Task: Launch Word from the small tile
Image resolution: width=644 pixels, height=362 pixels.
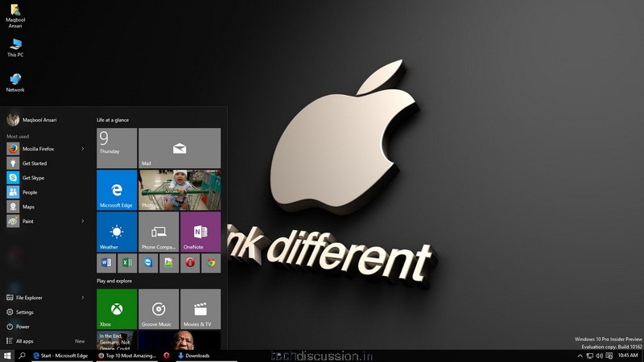Action: [x=106, y=262]
